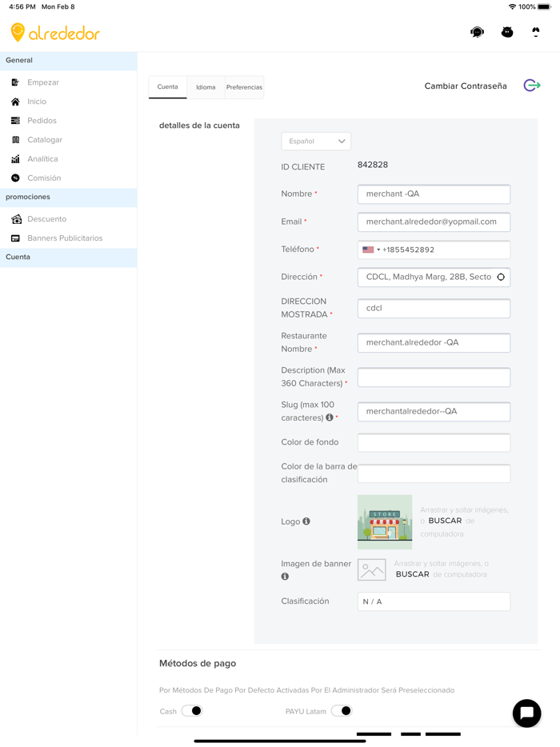Click the logout arrow icon

click(x=532, y=86)
